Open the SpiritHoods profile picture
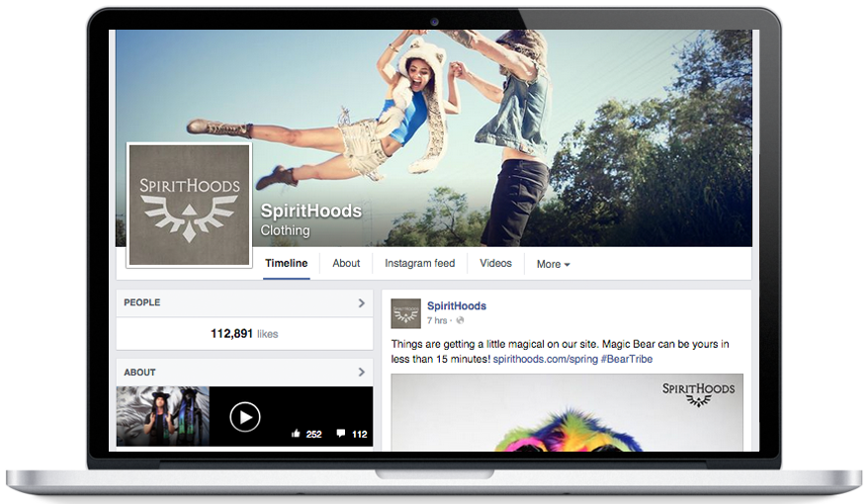868x504 pixels. 190,206
